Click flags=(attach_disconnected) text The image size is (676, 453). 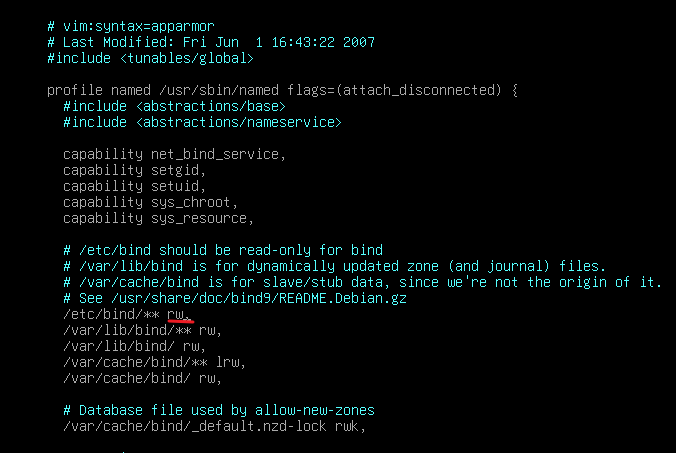(x=394, y=90)
